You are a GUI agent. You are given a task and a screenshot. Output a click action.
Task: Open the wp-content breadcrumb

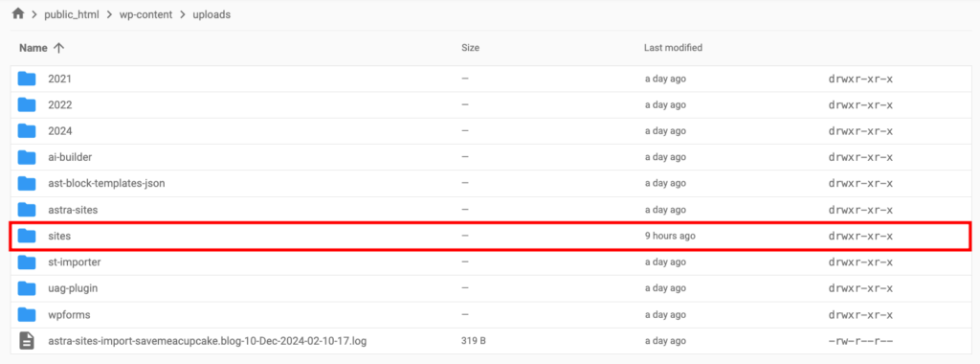click(145, 14)
